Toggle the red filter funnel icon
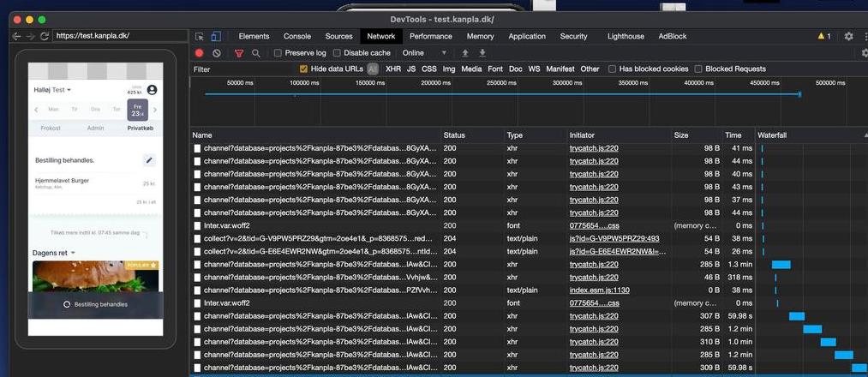The width and height of the screenshot is (868, 377). click(x=239, y=53)
